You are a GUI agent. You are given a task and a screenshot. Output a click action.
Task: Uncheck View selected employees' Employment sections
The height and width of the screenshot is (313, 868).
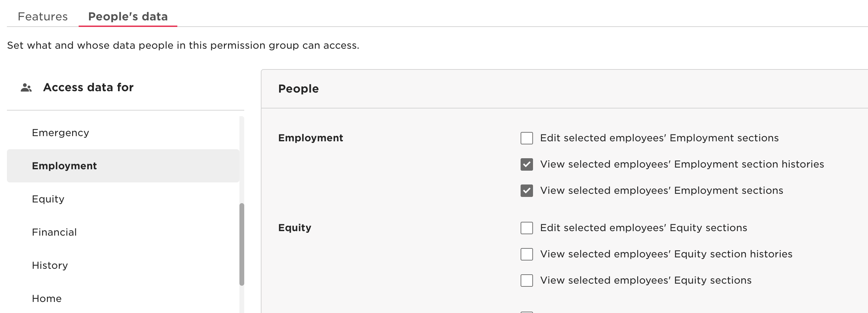click(x=526, y=191)
